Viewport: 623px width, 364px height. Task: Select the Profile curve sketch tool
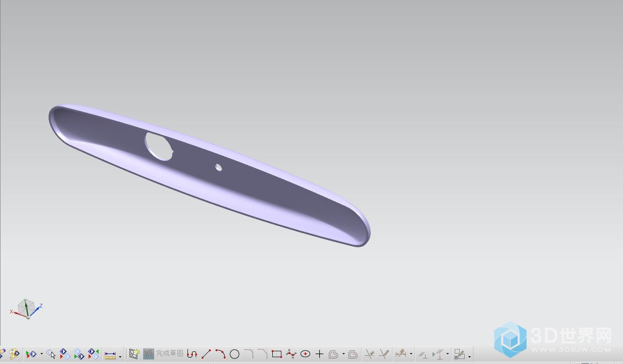(x=192, y=354)
